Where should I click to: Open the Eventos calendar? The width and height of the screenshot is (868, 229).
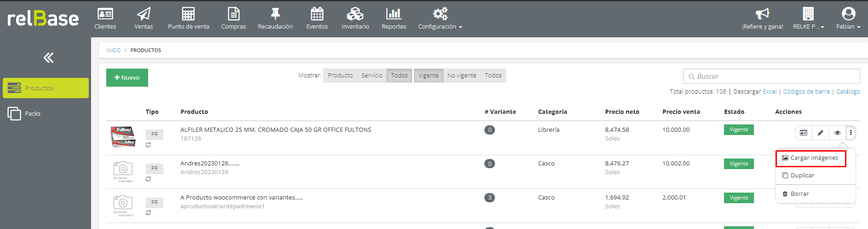coord(317,18)
